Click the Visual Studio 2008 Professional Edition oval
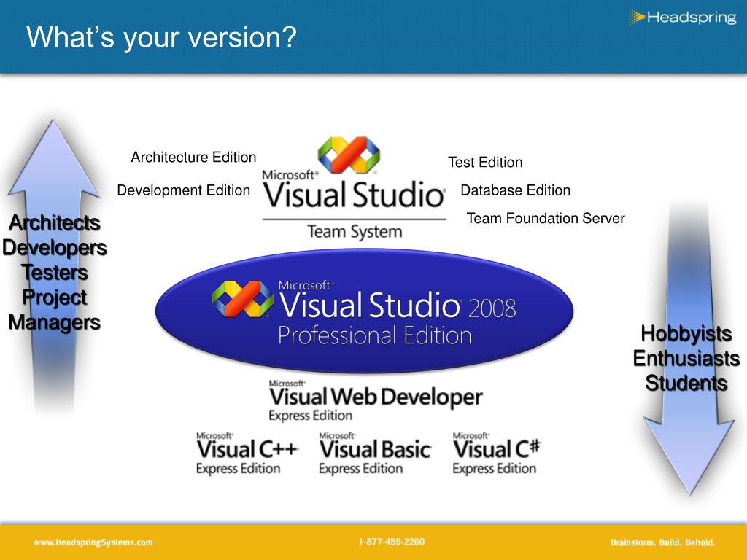Screen dimensions: 747x560 [x=365, y=311]
